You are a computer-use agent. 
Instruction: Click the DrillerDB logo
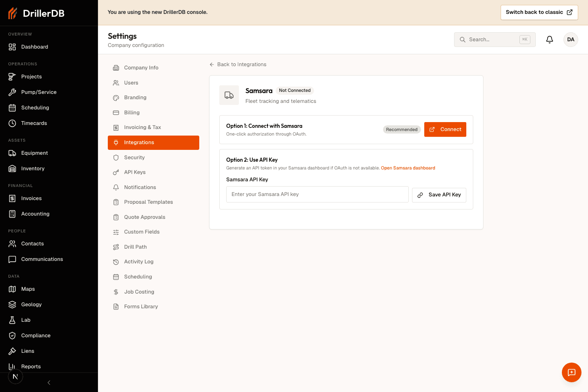point(36,13)
